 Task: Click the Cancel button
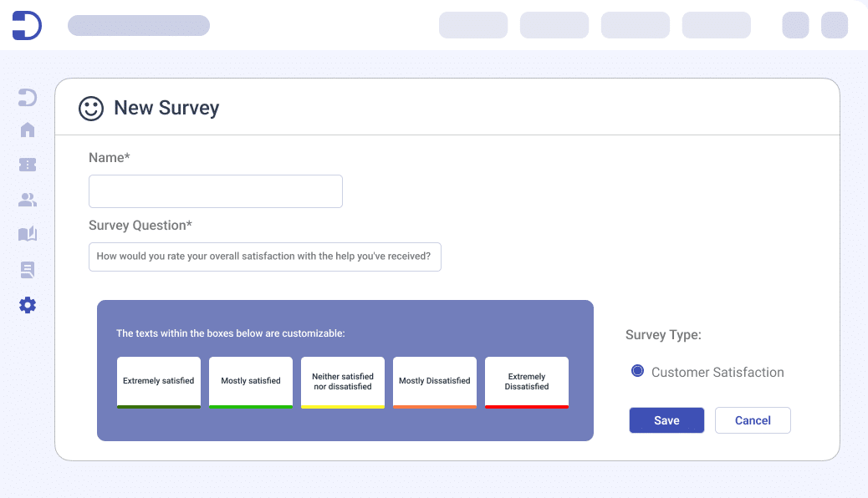[753, 420]
